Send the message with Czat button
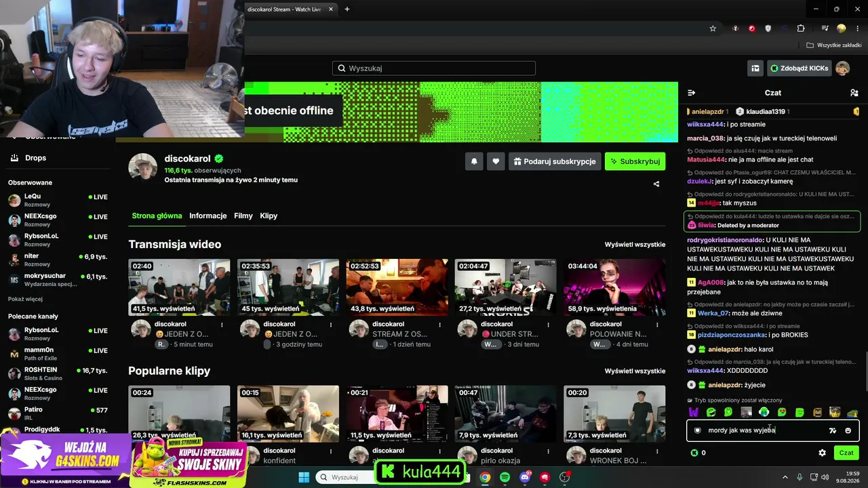The width and height of the screenshot is (868, 488). tap(846, 453)
